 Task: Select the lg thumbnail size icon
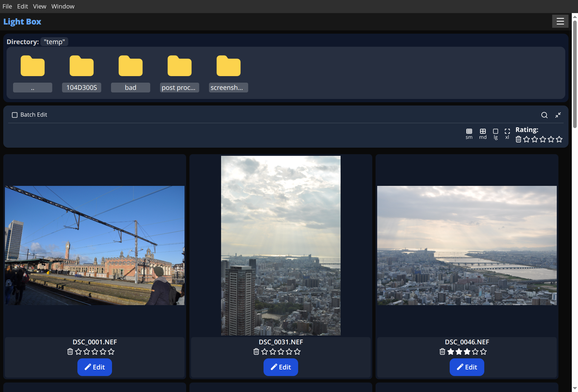point(495,134)
